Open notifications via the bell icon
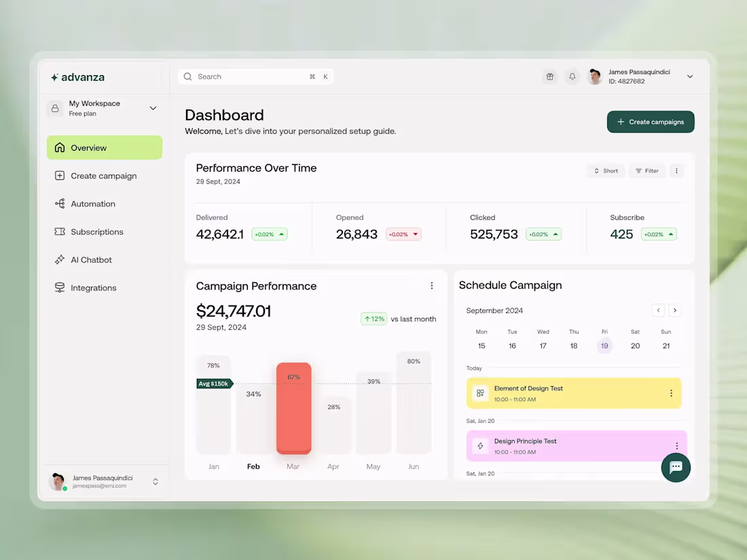 tap(572, 77)
